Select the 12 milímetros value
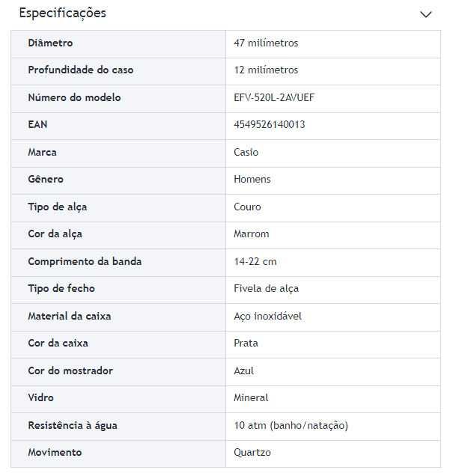This screenshot has height=476, width=456. (x=266, y=70)
